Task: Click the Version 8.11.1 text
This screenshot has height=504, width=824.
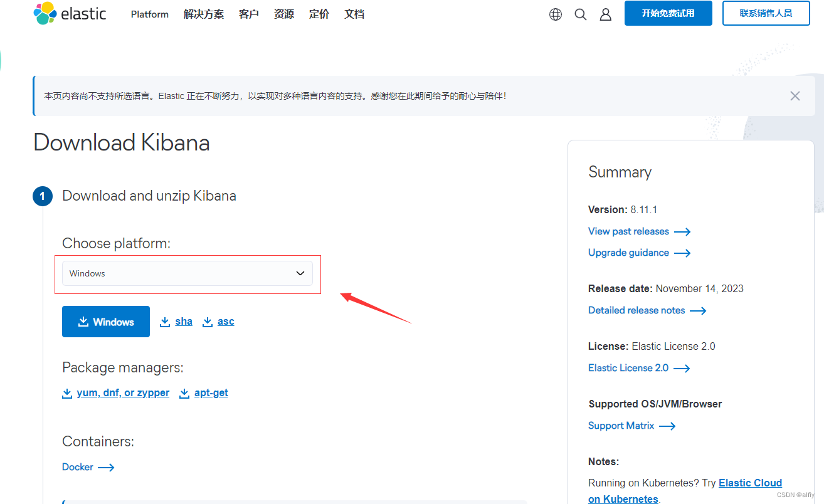Action: coord(623,210)
